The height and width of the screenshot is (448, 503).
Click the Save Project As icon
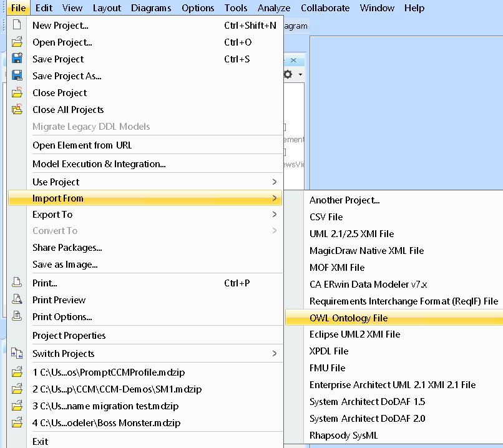click(17, 76)
